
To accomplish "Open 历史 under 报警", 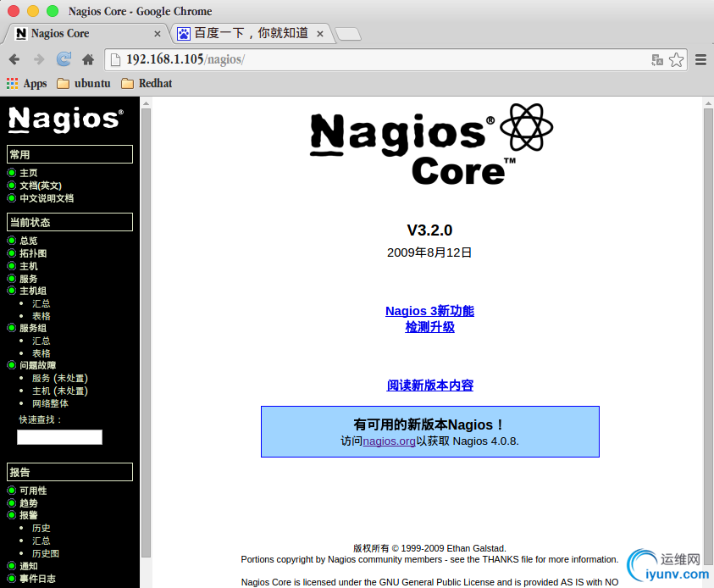I will tap(41, 528).
